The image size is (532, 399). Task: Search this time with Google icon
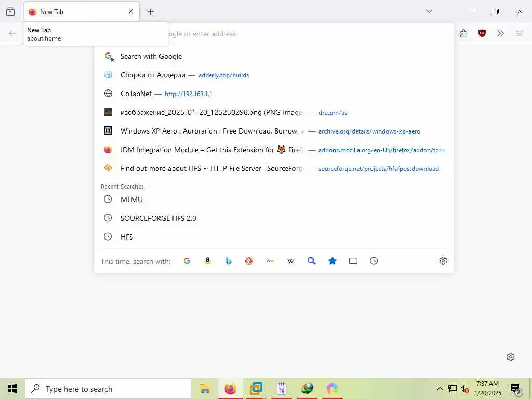pyautogui.click(x=187, y=261)
